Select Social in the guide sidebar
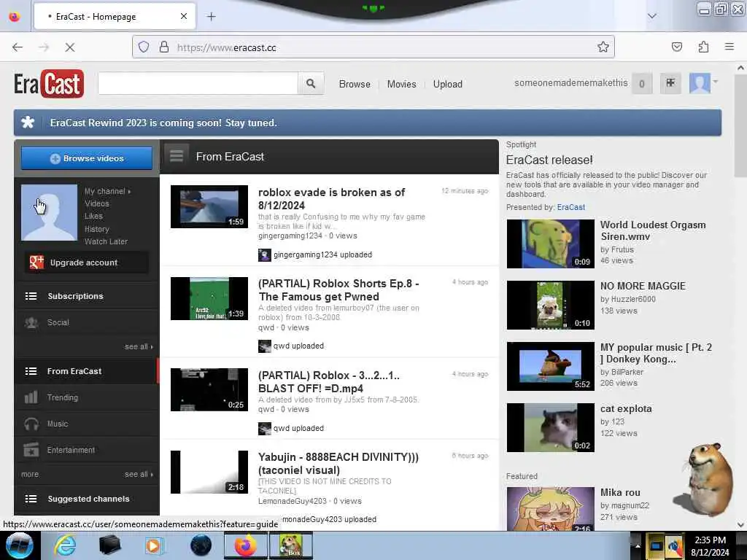 [87, 322]
